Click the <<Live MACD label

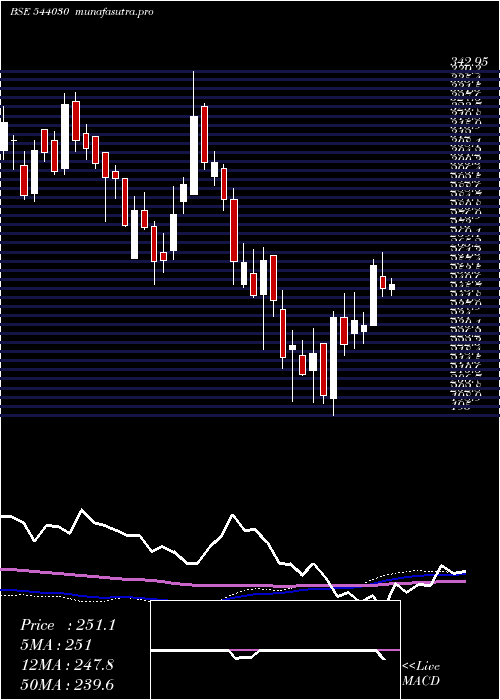coord(421,674)
